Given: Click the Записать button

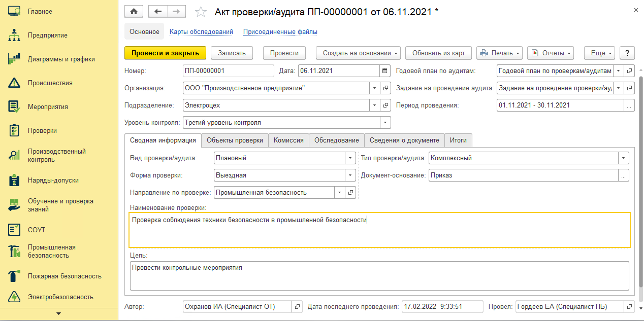Looking at the screenshot, I should click(x=232, y=53).
